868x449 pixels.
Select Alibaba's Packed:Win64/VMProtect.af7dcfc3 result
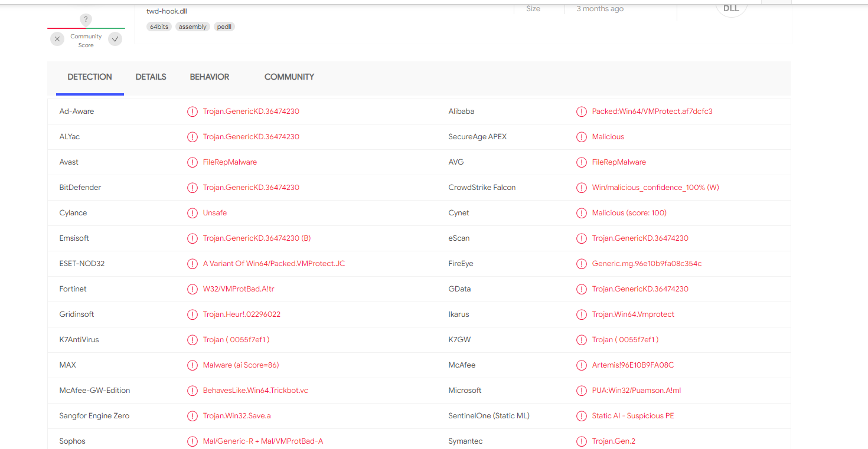click(652, 112)
